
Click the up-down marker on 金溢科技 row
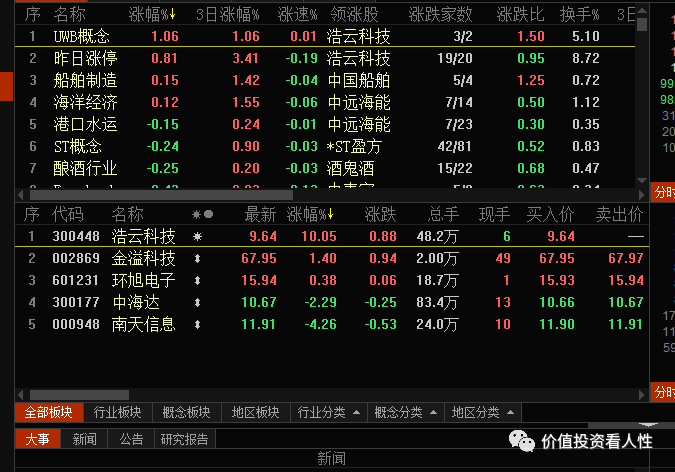coord(198,258)
